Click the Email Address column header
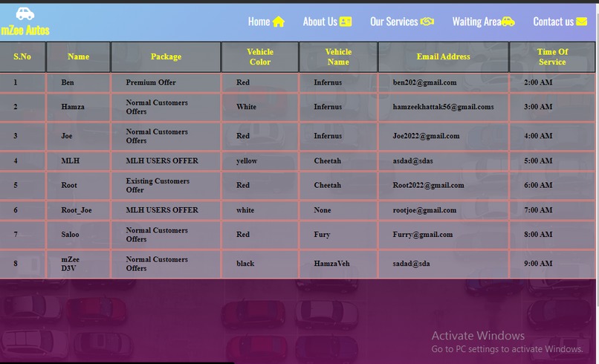The image size is (599, 364). [443, 57]
